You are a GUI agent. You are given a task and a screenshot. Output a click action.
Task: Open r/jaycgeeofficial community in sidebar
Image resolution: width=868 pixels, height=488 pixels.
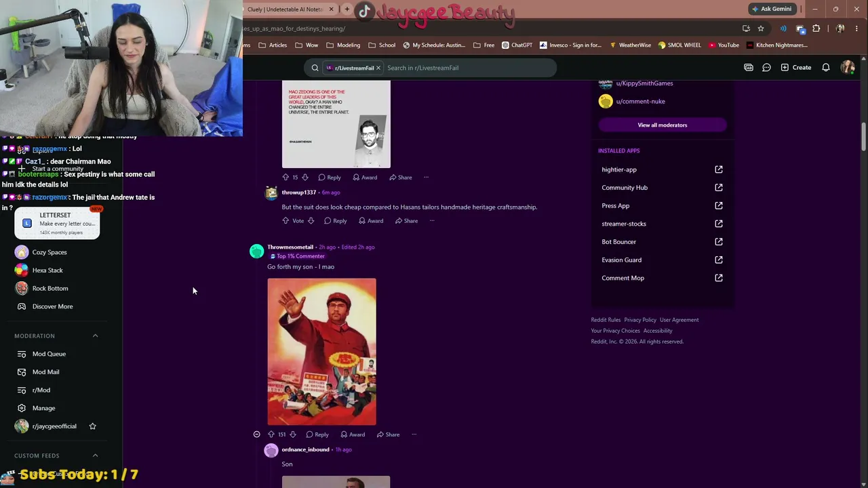[x=54, y=426]
